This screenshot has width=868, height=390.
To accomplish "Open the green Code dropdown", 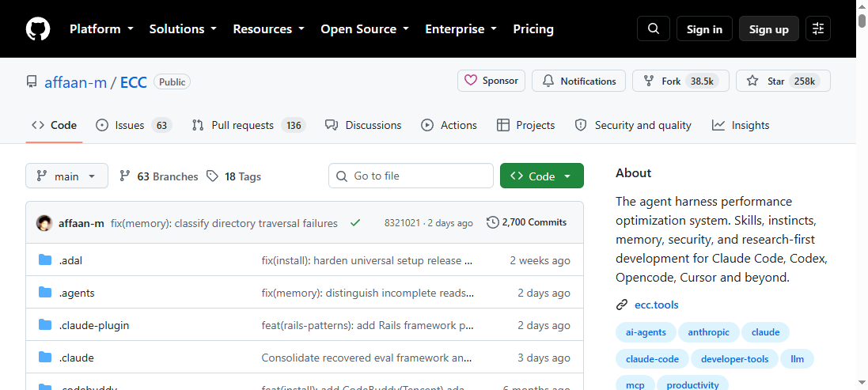I will click(541, 176).
